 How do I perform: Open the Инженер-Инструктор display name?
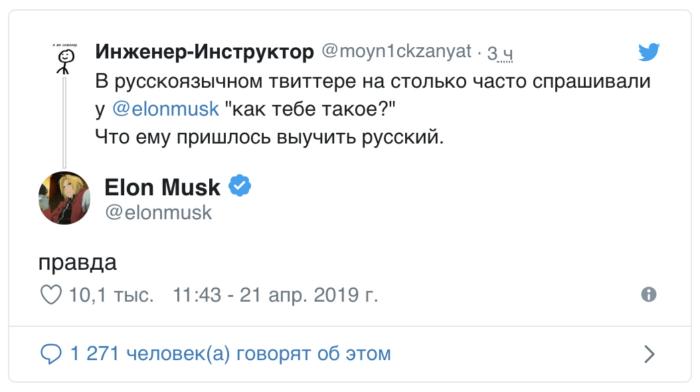pos(204,52)
